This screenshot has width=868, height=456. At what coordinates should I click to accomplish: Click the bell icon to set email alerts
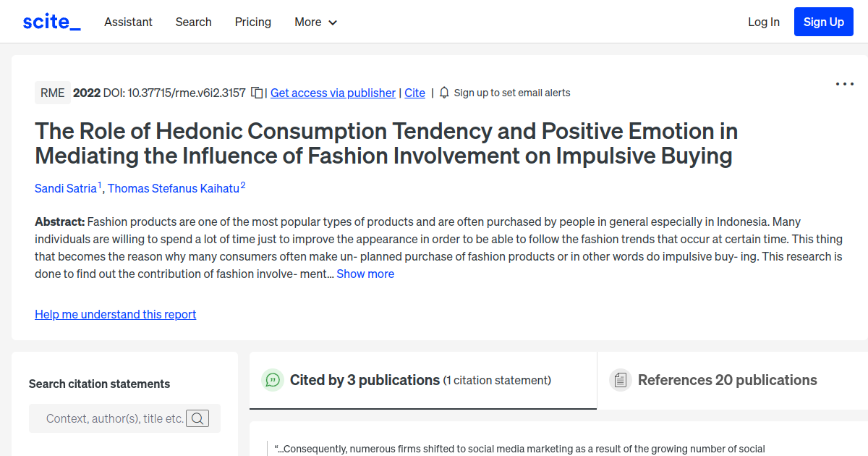point(443,93)
